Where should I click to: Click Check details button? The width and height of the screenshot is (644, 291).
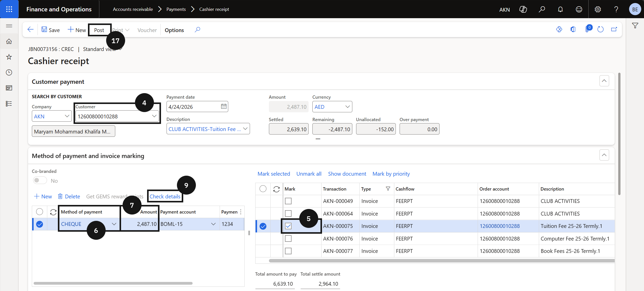point(165,196)
